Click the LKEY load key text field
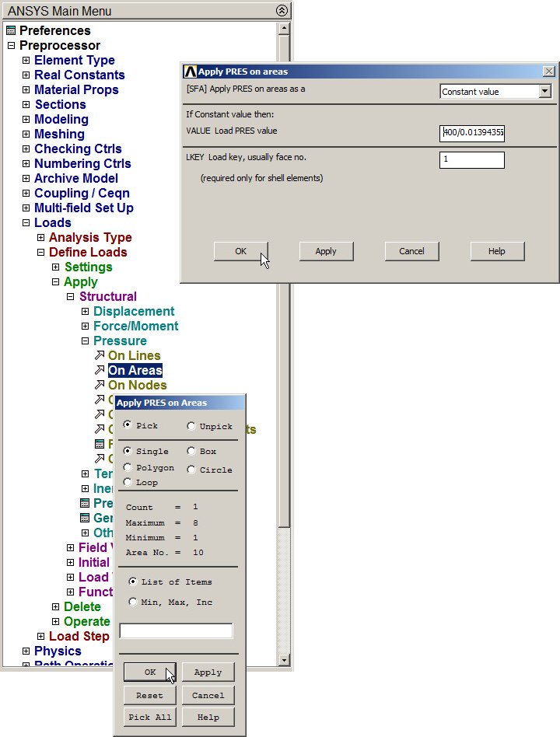 pos(472,160)
